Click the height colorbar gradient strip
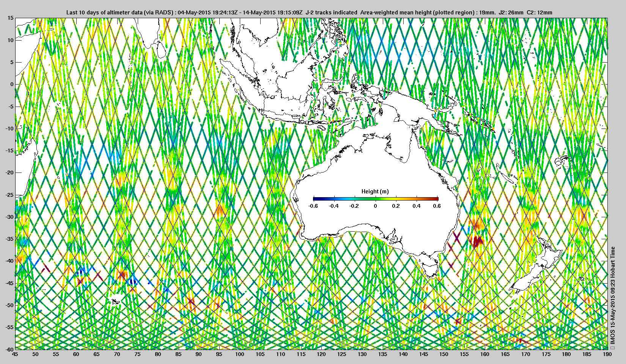This screenshot has height=364, width=626. coord(376,199)
